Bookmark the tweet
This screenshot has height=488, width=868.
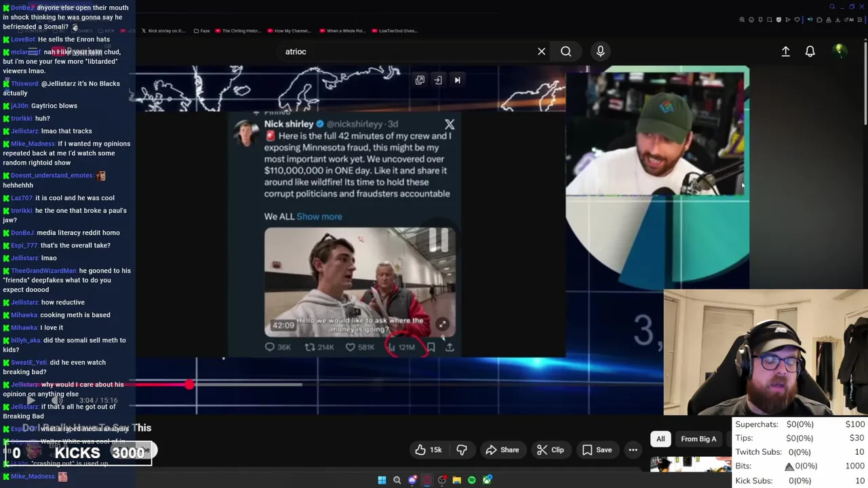point(431,347)
